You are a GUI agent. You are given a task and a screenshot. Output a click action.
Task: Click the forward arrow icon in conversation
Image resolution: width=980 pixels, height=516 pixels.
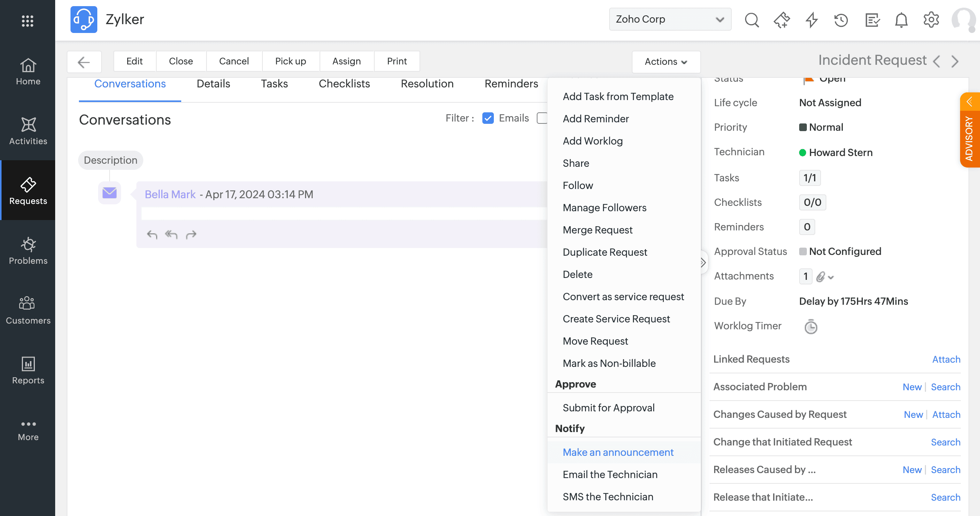click(x=191, y=234)
